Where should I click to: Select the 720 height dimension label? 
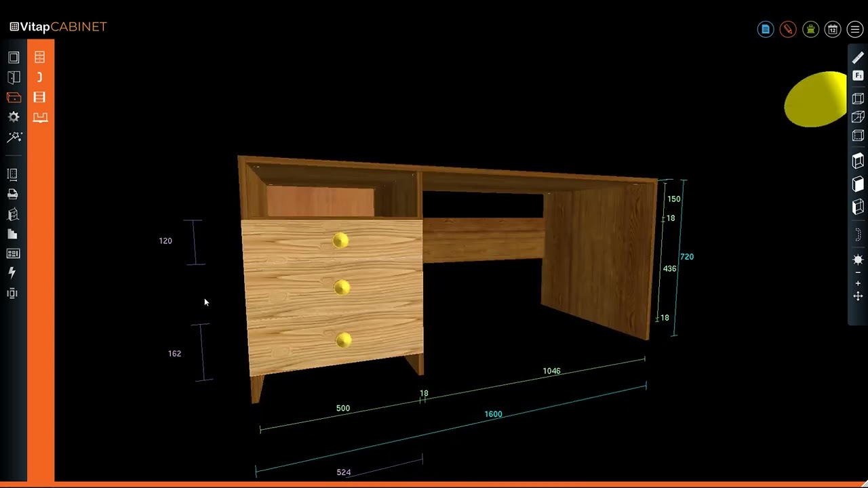pos(687,257)
